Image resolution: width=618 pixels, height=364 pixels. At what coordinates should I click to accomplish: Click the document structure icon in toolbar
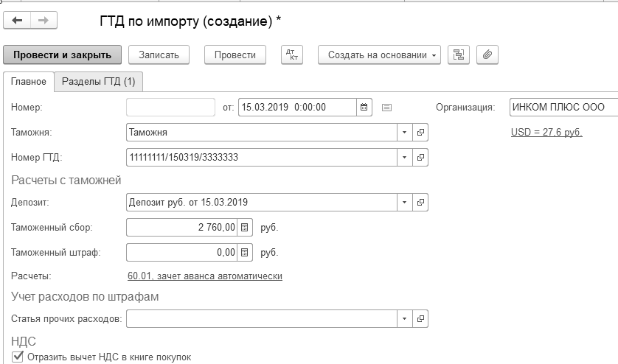tap(459, 55)
